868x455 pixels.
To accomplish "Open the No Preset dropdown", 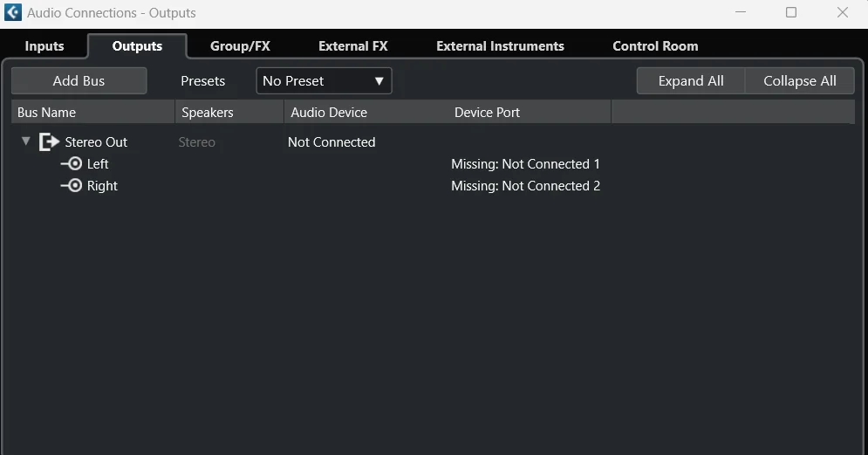I will tap(324, 81).
